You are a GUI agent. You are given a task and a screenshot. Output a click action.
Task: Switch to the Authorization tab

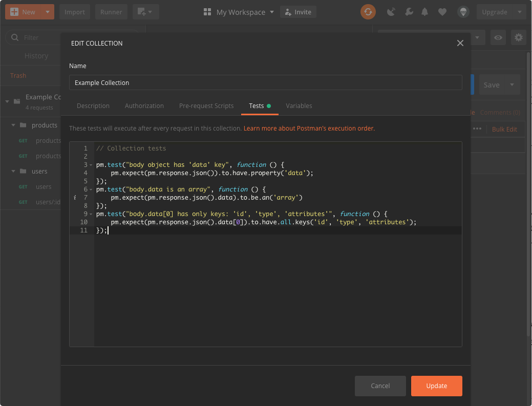tap(144, 106)
